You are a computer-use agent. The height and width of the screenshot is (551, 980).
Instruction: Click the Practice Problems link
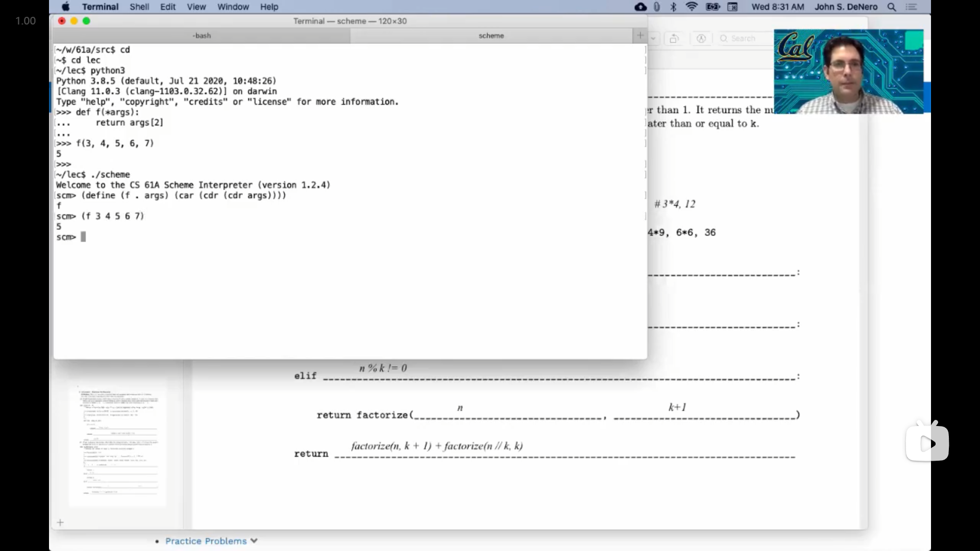coord(206,541)
